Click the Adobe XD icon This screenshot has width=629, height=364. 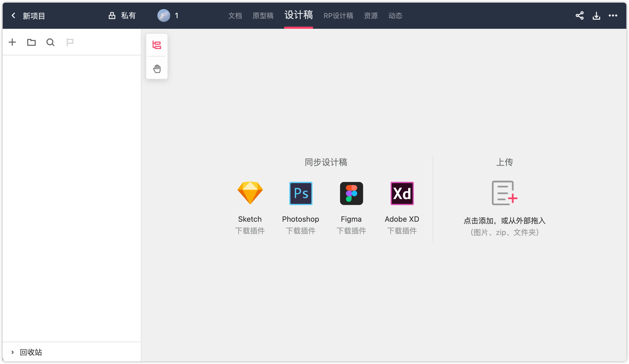tap(402, 193)
